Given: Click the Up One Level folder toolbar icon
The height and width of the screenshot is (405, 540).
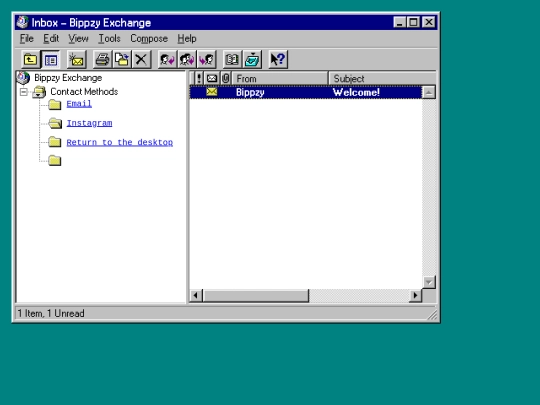Looking at the screenshot, I should [30, 60].
